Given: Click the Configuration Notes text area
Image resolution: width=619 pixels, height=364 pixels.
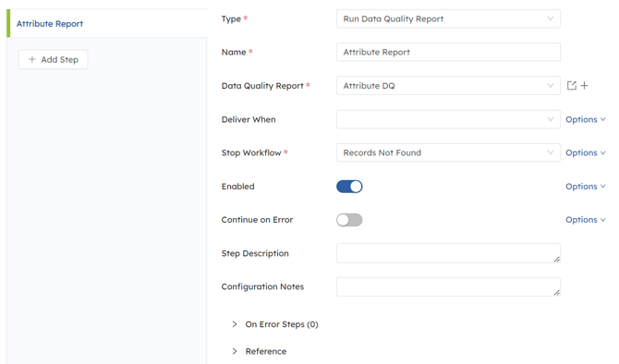Looking at the screenshot, I should point(448,286).
